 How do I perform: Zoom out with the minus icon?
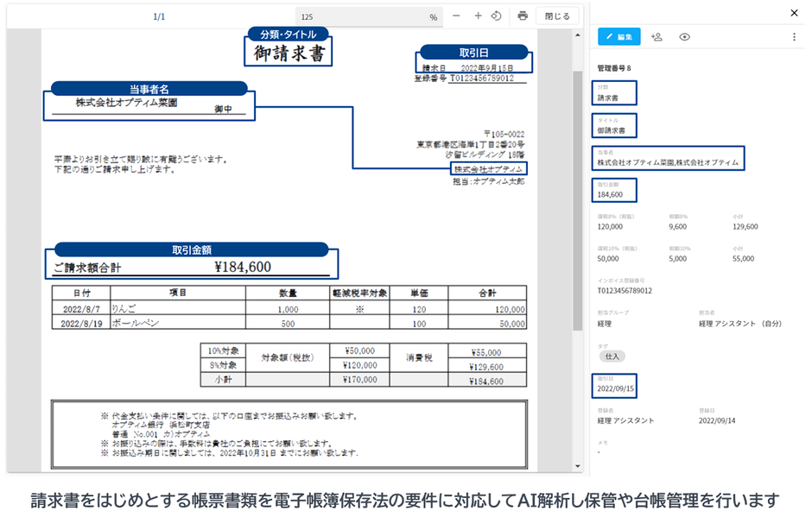[456, 16]
